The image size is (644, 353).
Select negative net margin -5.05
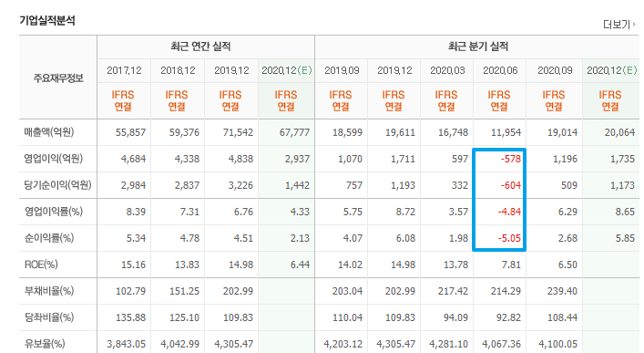(510, 238)
